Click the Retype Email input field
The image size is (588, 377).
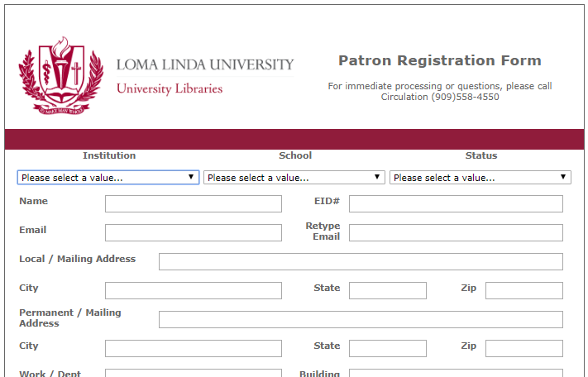point(456,233)
